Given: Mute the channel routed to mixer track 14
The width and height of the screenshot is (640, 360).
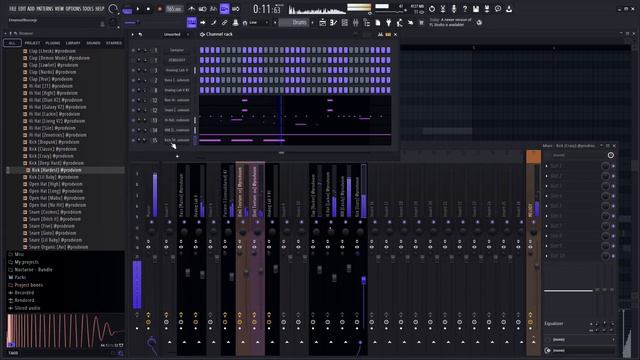Looking at the screenshot, I should pos(133,130).
